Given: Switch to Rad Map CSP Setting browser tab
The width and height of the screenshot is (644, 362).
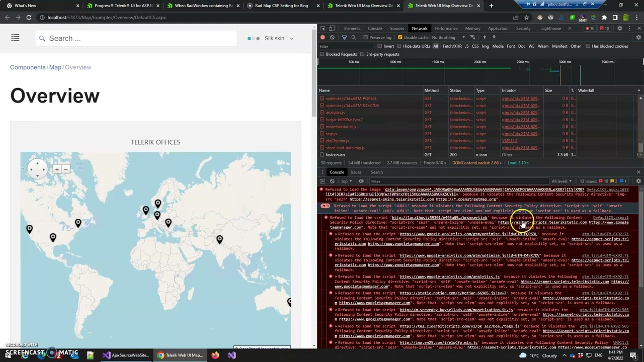Looking at the screenshot, I should click(x=281, y=6).
